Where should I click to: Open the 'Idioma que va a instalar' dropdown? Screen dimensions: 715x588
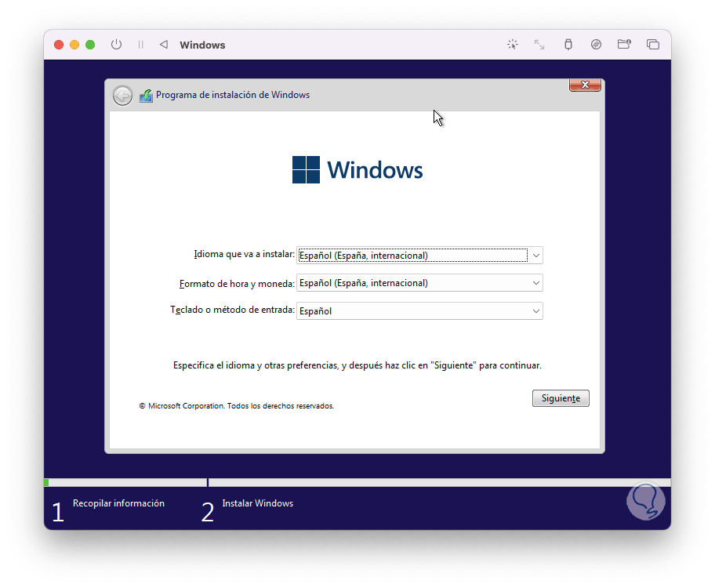(x=419, y=256)
